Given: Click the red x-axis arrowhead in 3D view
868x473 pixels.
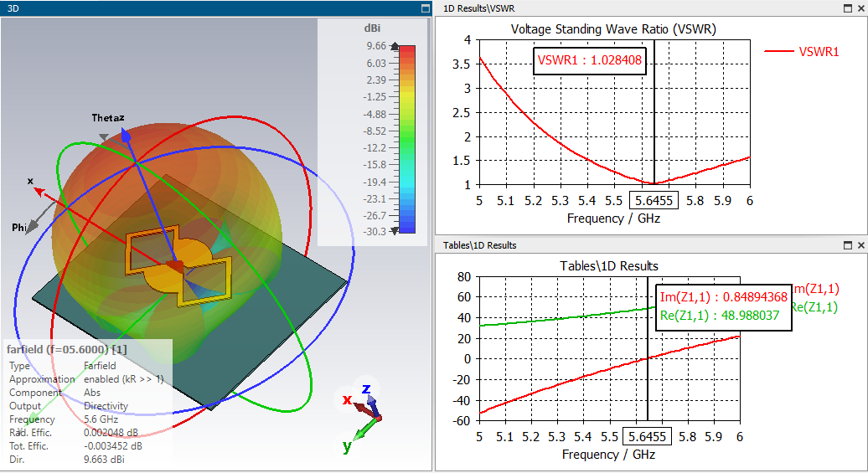Looking at the screenshot, I should (x=39, y=192).
